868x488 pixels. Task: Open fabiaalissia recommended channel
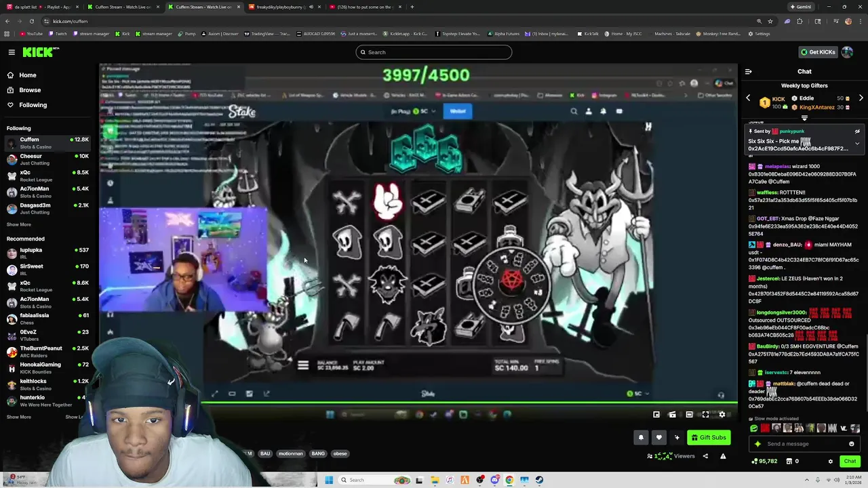point(47,319)
